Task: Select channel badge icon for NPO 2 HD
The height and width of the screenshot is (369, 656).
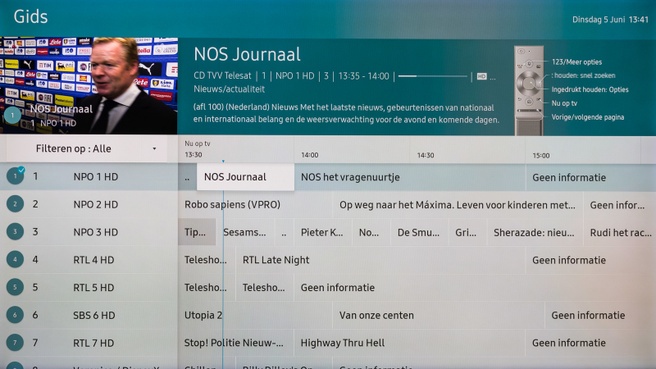Action: click(15, 204)
